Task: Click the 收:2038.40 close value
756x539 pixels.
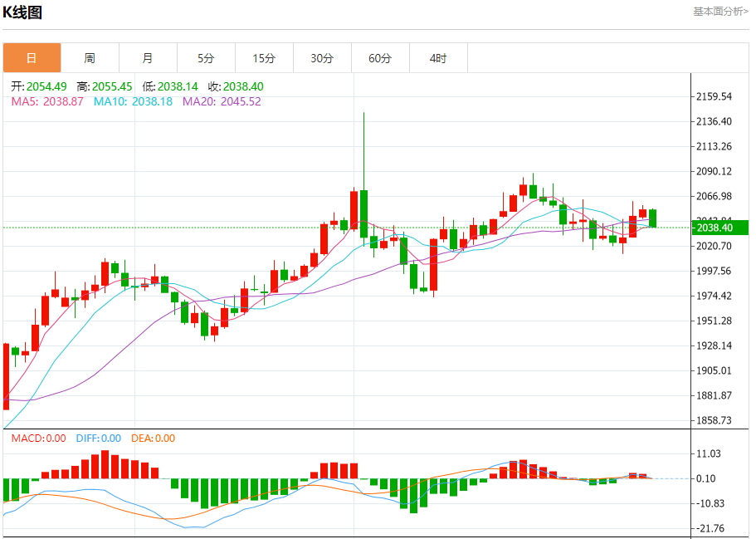Action: [x=236, y=86]
